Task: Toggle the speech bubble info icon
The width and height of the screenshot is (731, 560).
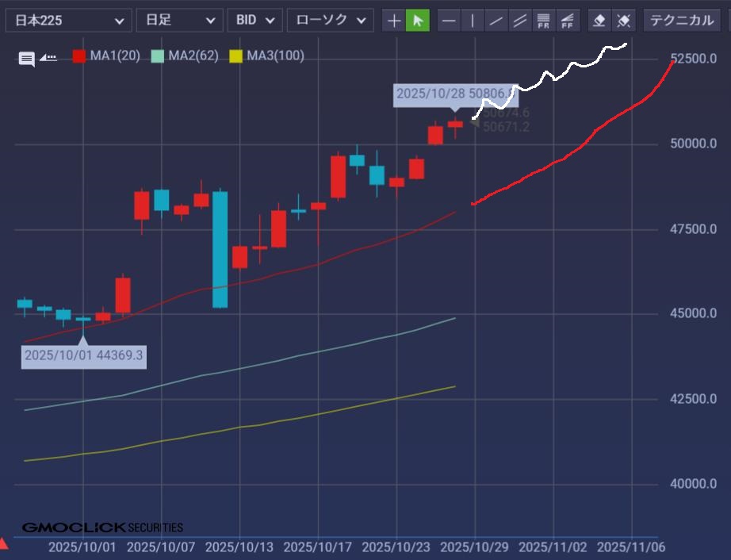Action: [x=27, y=59]
